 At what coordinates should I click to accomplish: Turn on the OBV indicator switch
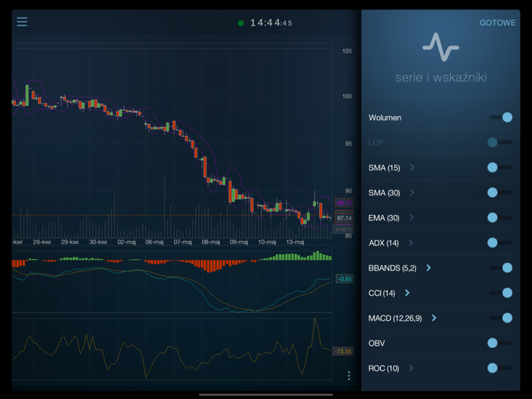click(499, 343)
